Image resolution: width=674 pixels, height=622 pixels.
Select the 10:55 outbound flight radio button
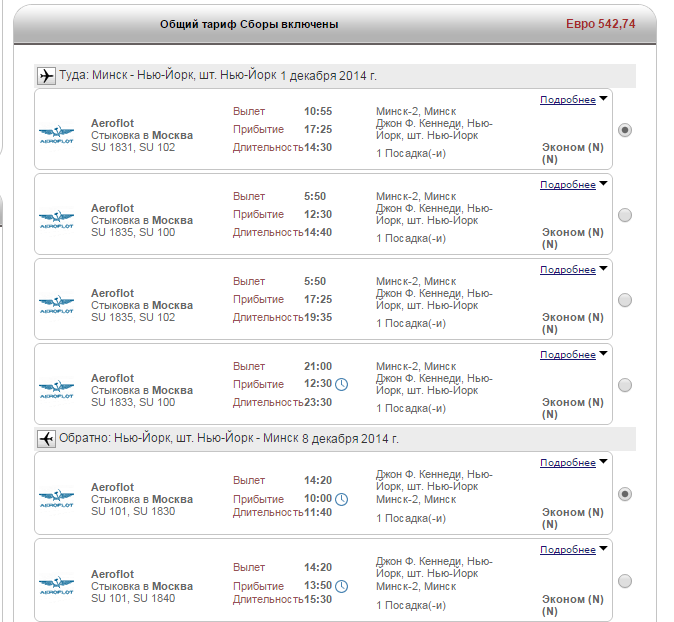click(625, 130)
